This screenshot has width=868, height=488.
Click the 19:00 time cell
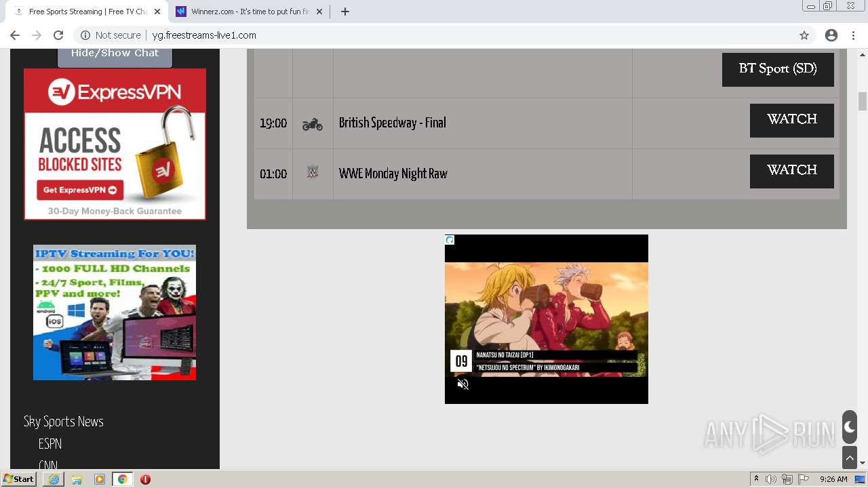273,123
